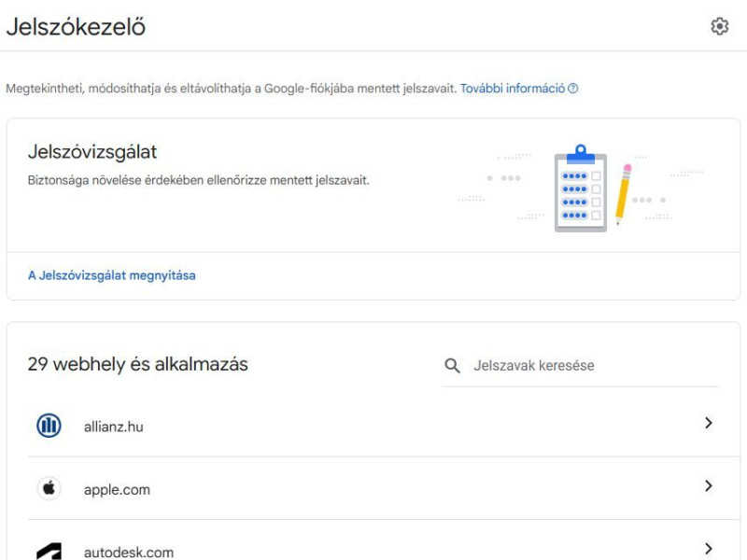Select the autodesk.com text
Viewport: 747px width, 560px height.
(x=129, y=553)
